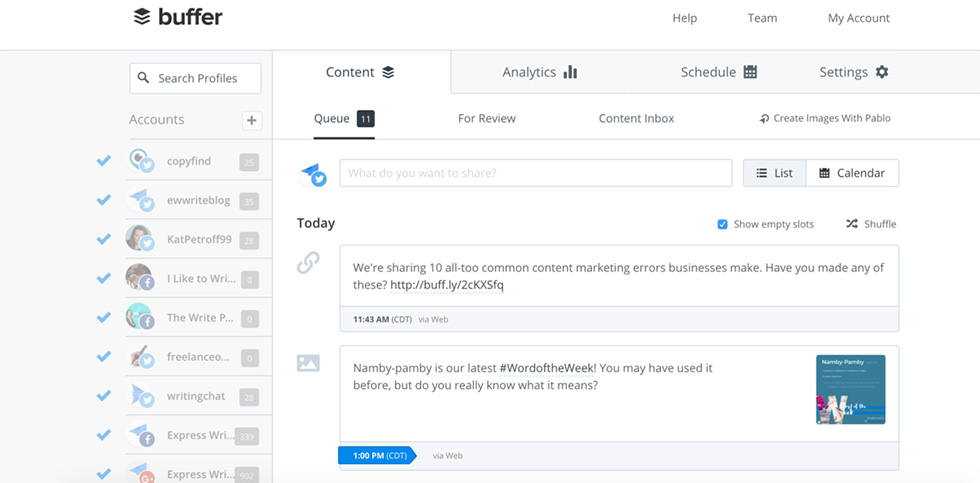The height and width of the screenshot is (483, 980).
Task: Click the 1:00 PM time tag
Action: tap(377, 456)
